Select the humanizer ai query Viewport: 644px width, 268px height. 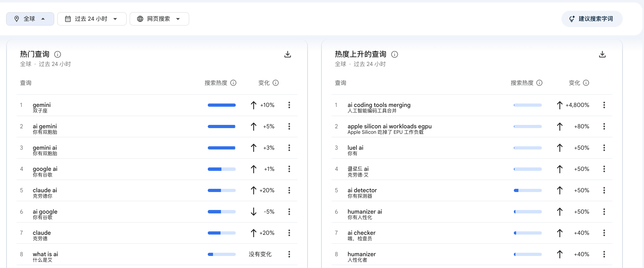click(365, 212)
